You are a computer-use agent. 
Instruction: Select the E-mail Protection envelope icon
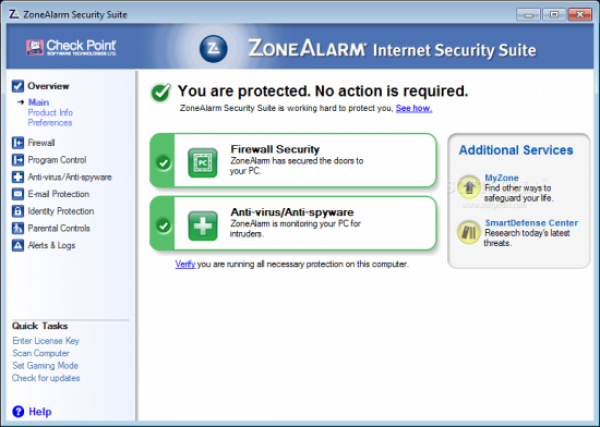click(x=18, y=194)
